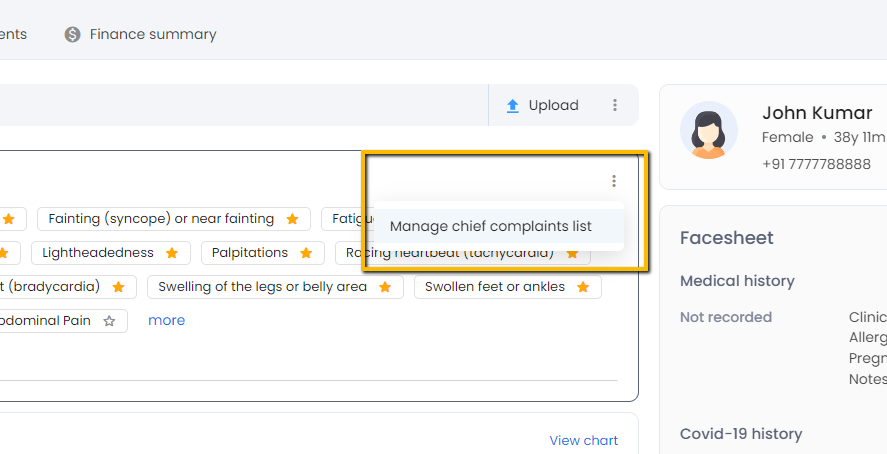The height and width of the screenshot is (454, 887).
Task: Toggle the Lightheadedness favorite star
Action: (172, 253)
